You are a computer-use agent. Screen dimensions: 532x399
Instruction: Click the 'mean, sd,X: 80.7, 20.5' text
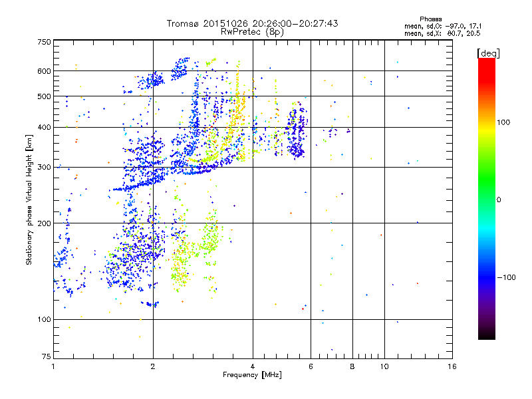coord(442,33)
